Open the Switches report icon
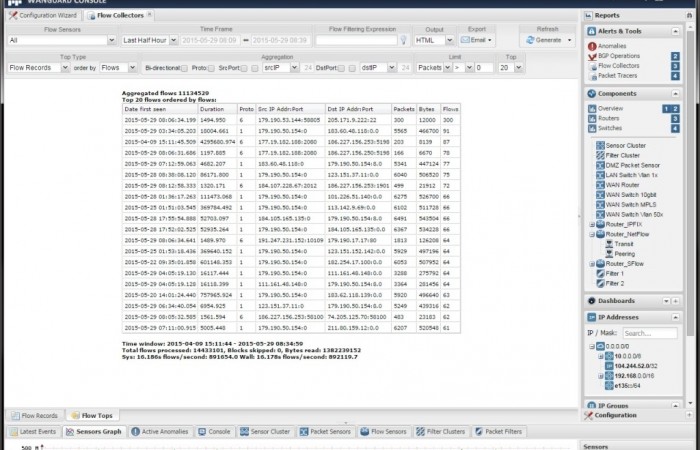Screen dimensions: 700x450 tap(592, 128)
